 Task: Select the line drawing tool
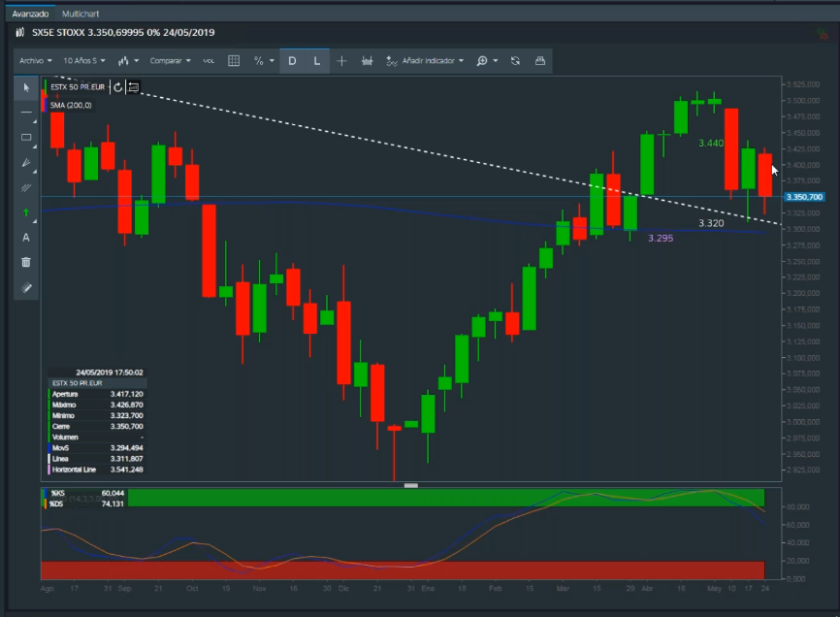(26, 113)
